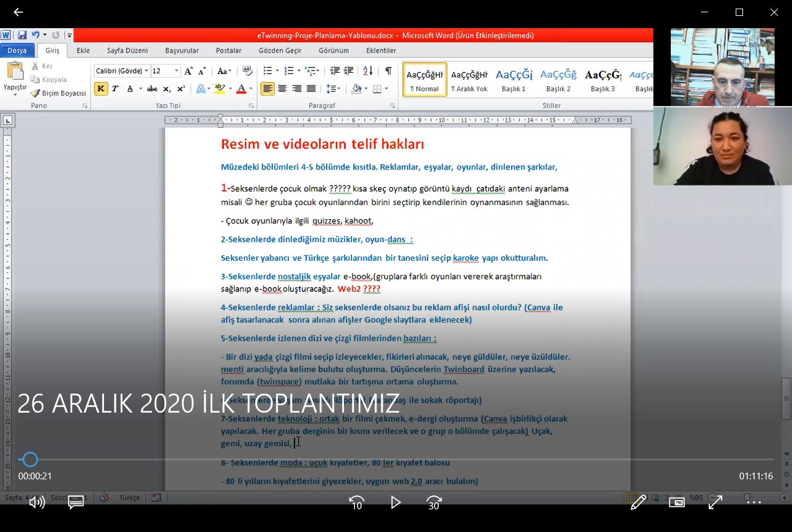The image size is (792, 532).
Task: Click the decrease indent icon
Action: (x=335, y=71)
